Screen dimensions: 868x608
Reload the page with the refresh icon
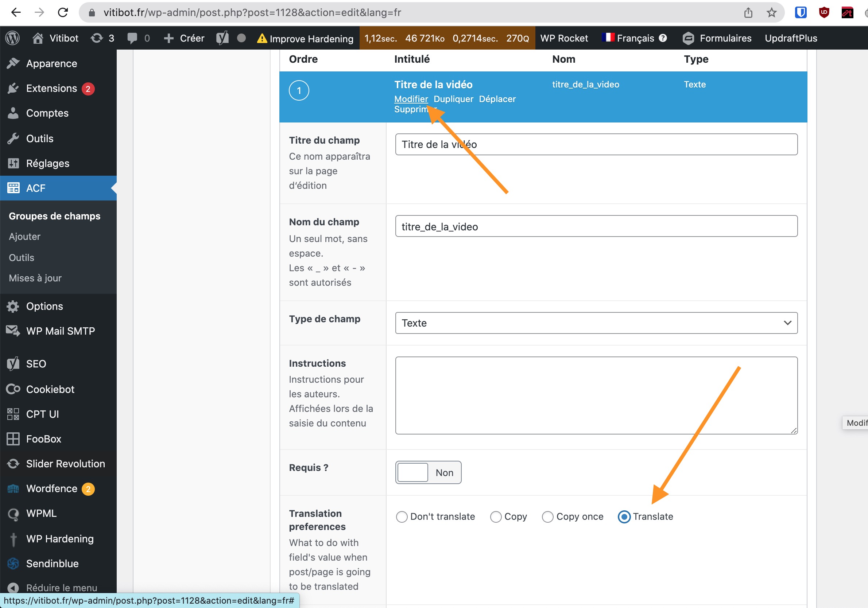(63, 12)
